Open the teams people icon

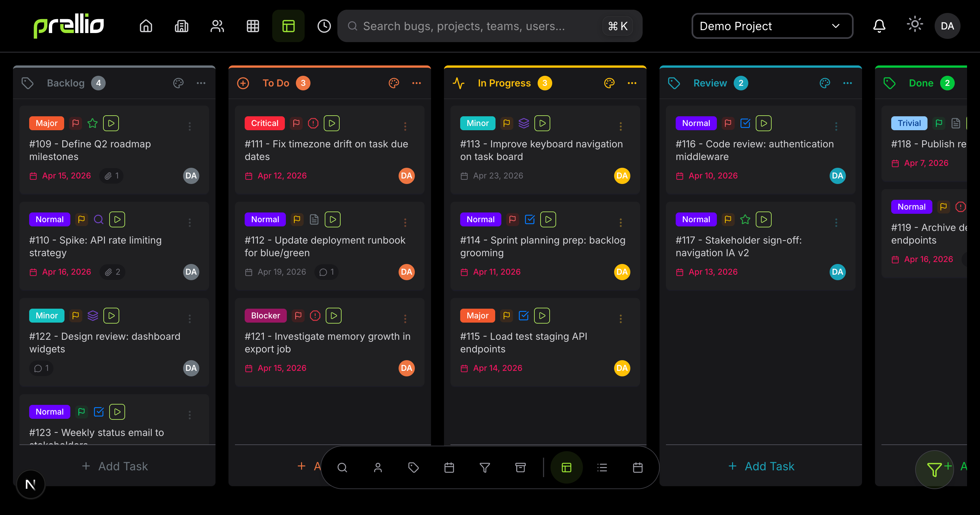[217, 26]
